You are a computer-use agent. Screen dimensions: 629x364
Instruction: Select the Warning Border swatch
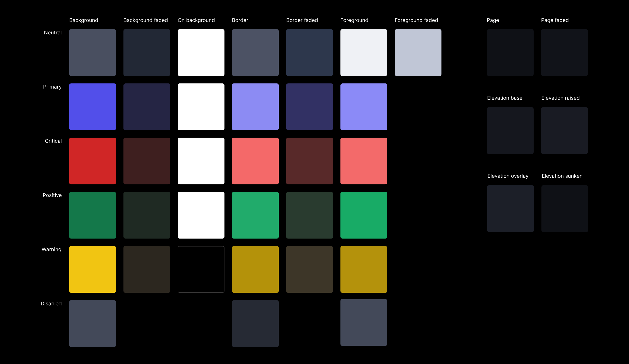click(255, 269)
